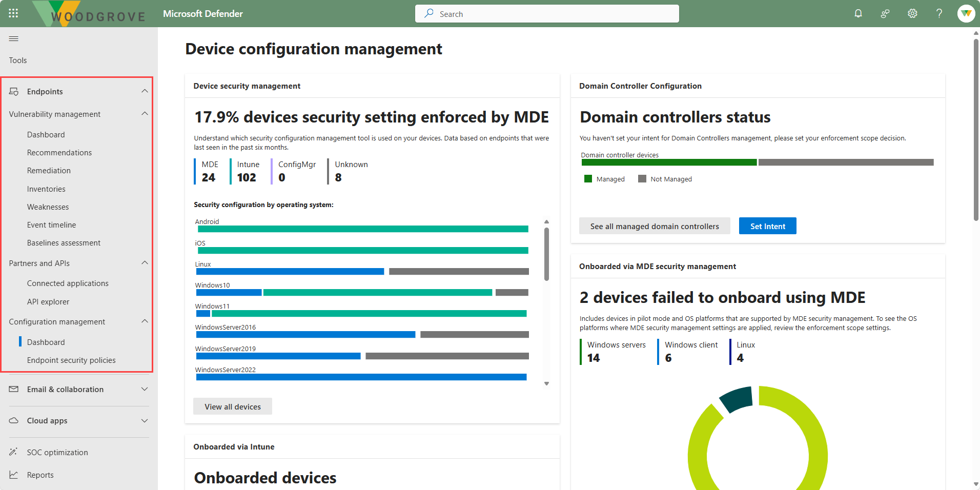Open the Weaknesses page
980x490 pixels.
point(48,207)
